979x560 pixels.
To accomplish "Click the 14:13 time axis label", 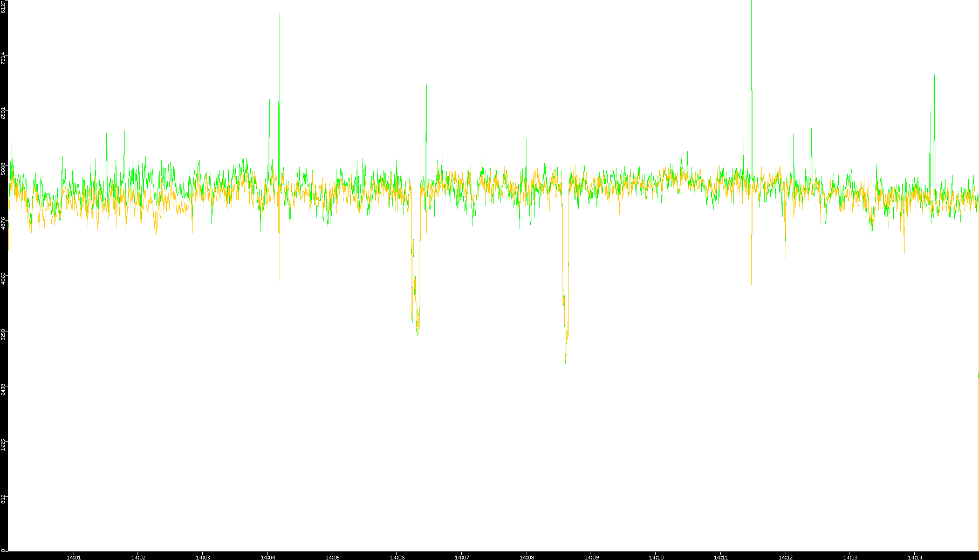I will (850, 557).
